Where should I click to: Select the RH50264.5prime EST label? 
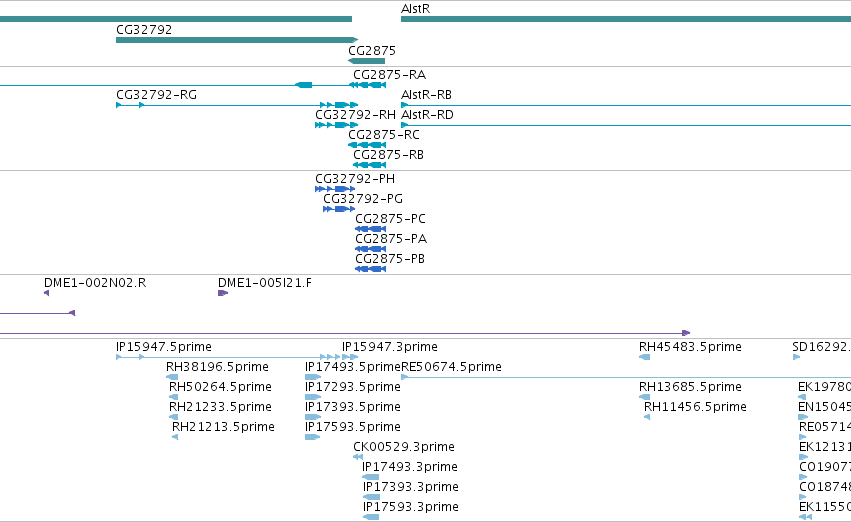point(220,387)
